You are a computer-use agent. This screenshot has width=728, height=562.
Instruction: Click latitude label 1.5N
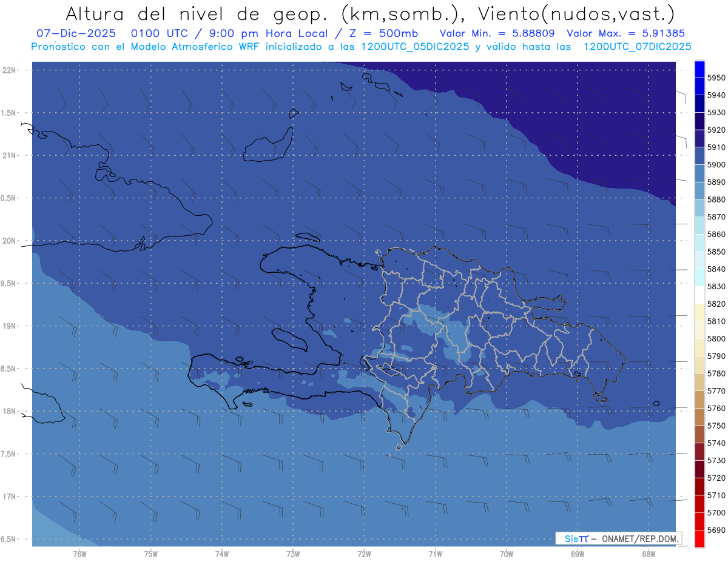point(8,113)
